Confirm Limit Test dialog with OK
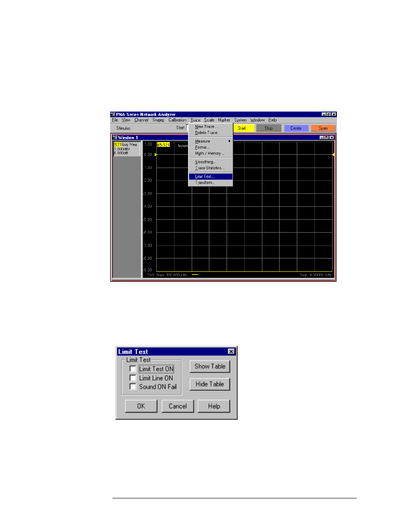411x532 pixels. point(141,406)
